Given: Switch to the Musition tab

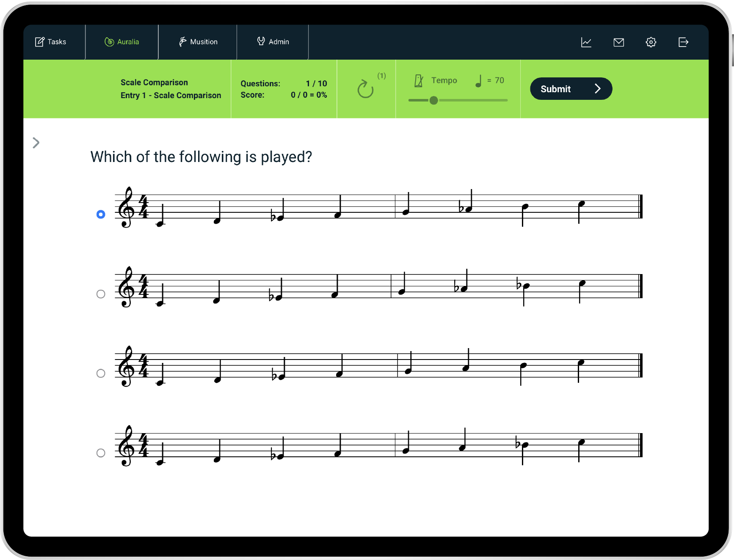Looking at the screenshot, I should [x=198, y=42].
